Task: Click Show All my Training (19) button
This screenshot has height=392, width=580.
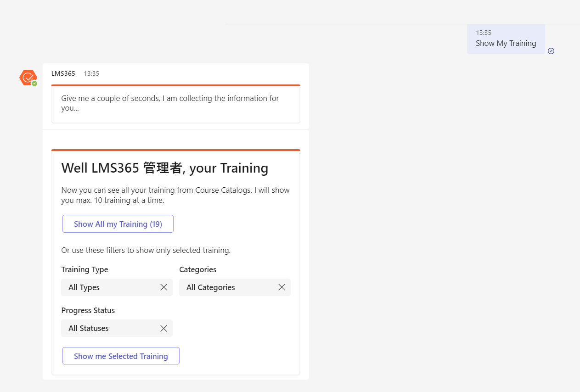Action: click(x=118, y=224)
